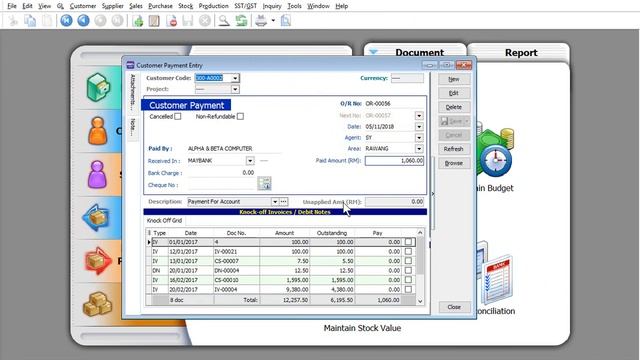
Task: Go to the last record
Action: point(118,20)
